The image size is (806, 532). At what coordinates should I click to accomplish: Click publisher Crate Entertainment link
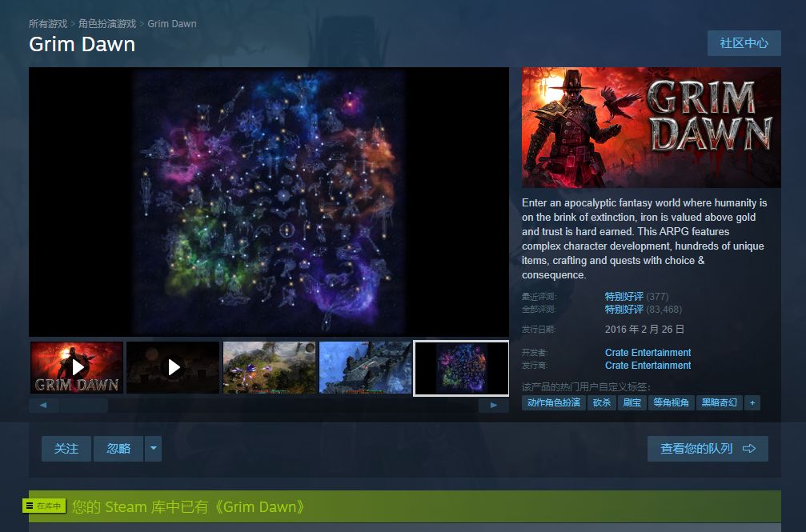point(648,366)
